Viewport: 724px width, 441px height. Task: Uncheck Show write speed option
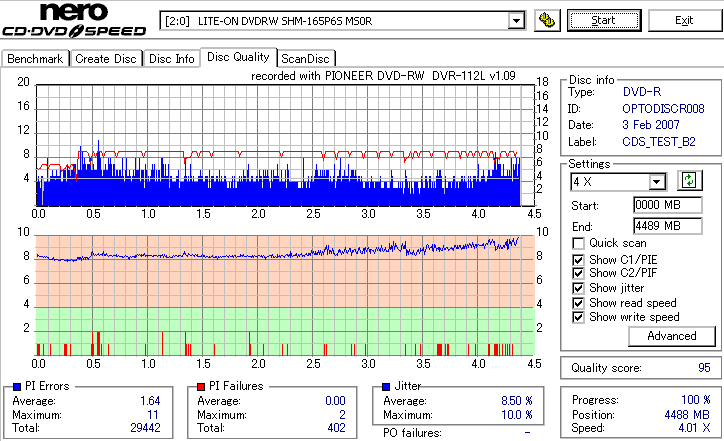tap(578, 317)
